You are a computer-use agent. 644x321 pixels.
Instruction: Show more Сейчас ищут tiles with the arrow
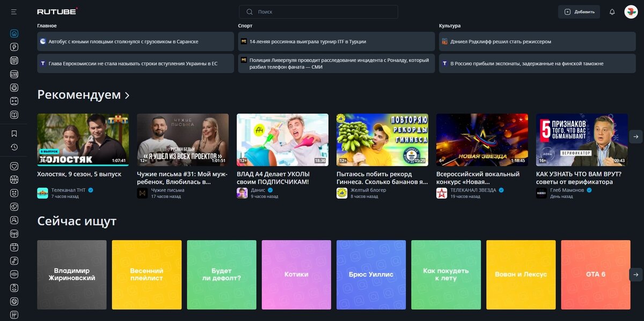pyautogui.click(x=635, y=274)
